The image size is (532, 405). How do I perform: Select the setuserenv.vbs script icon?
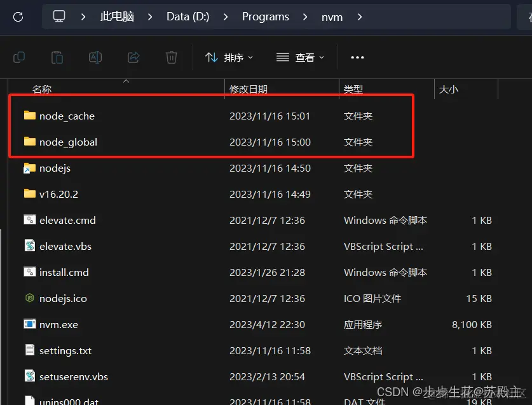click(30, 376)
